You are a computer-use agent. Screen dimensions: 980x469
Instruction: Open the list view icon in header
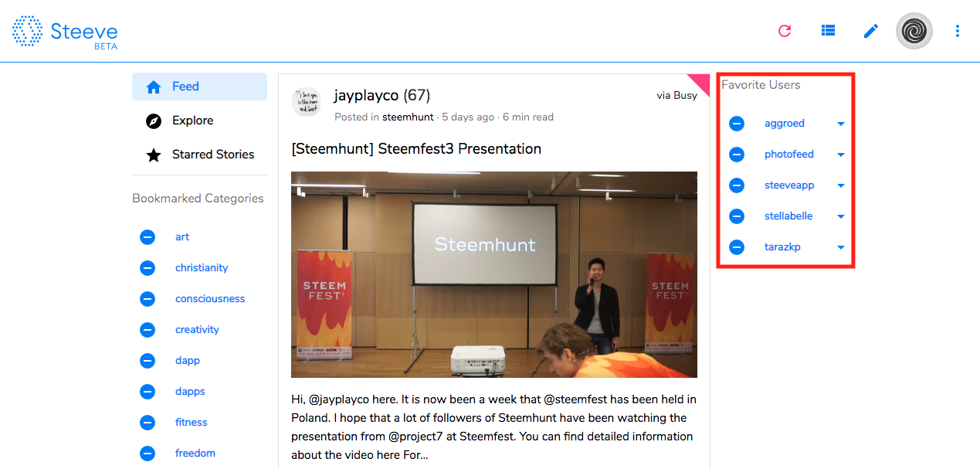pyautogui.click(x=828, y=31)
